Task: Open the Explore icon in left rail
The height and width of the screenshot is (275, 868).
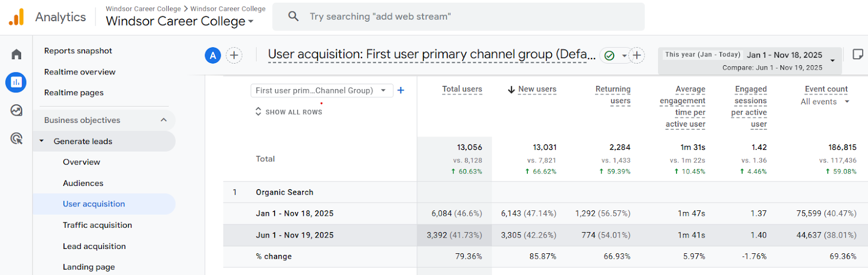Action: pos(16,110)
